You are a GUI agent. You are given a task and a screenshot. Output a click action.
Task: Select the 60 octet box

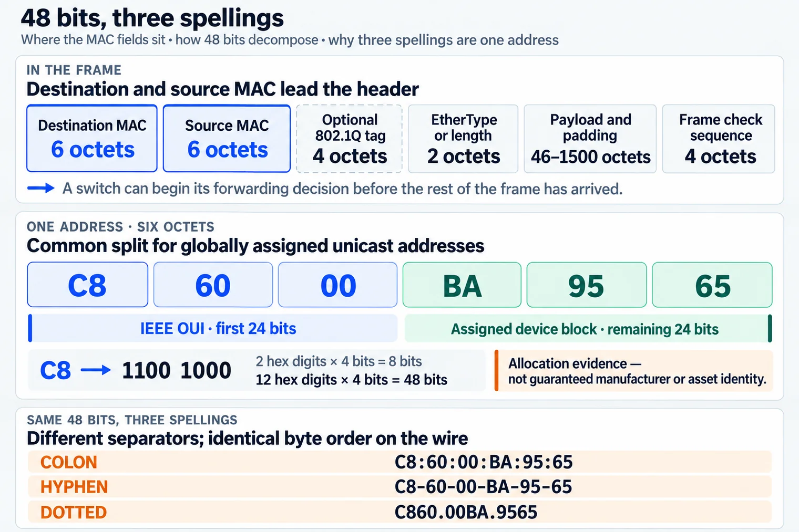pyautogui.click(x=213, y=285)
